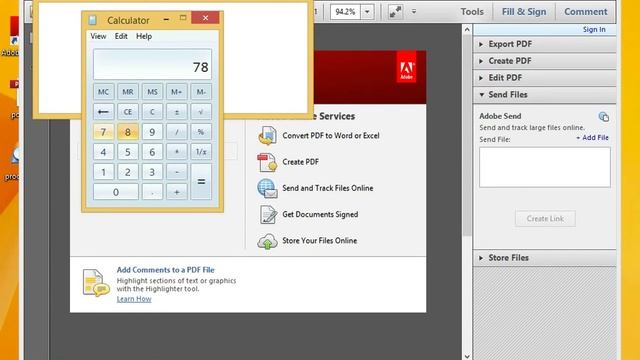Image resolution: width=640 pixels, height=360 pixels.
Task: Click the C clear key in Calculator
Action: 152,111
